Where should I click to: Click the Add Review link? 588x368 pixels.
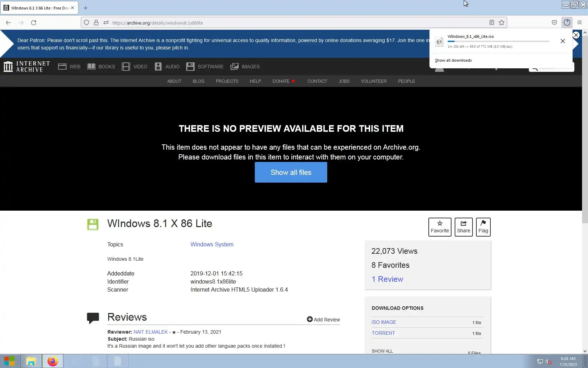[323, 320]
